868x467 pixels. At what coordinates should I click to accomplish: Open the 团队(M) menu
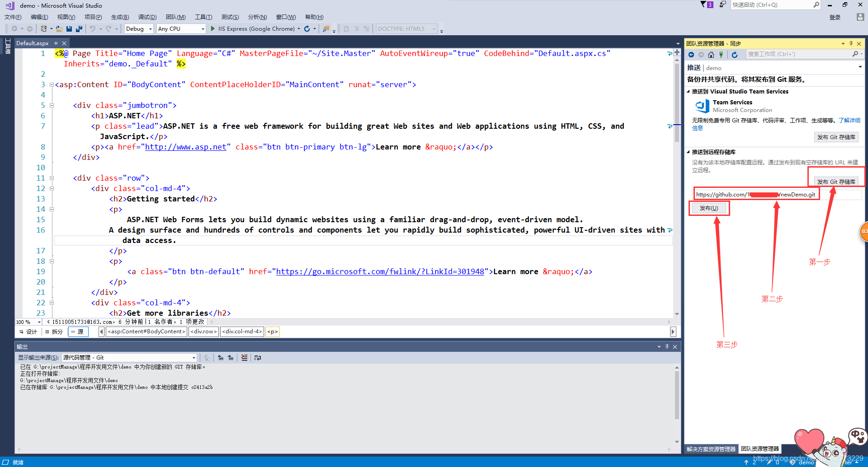tap(175, 17)
